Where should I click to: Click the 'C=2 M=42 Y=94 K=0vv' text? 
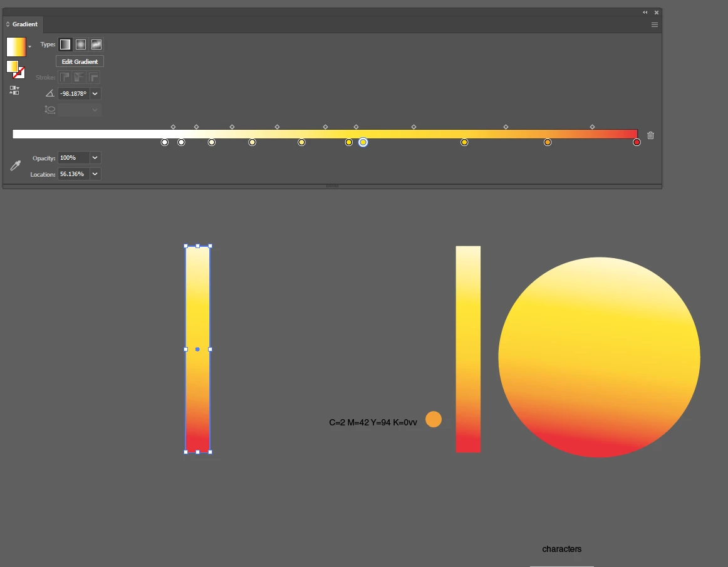click(373, 422)
